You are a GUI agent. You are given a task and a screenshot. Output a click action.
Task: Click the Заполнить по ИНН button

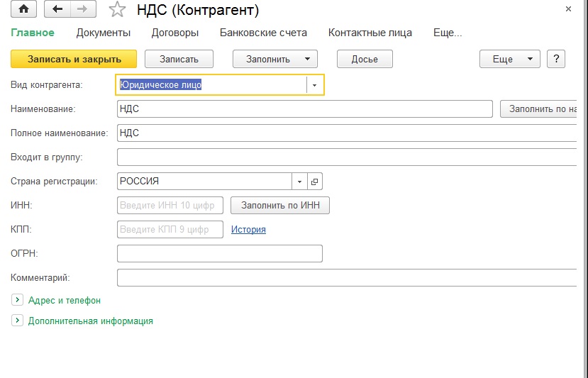click(x=280, y=206)
